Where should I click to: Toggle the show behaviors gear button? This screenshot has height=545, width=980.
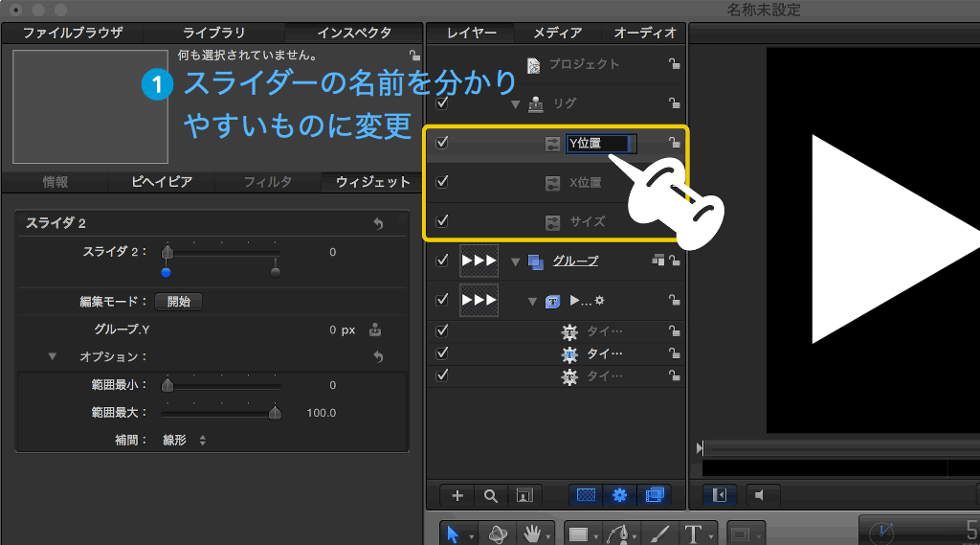pos(619,495)
